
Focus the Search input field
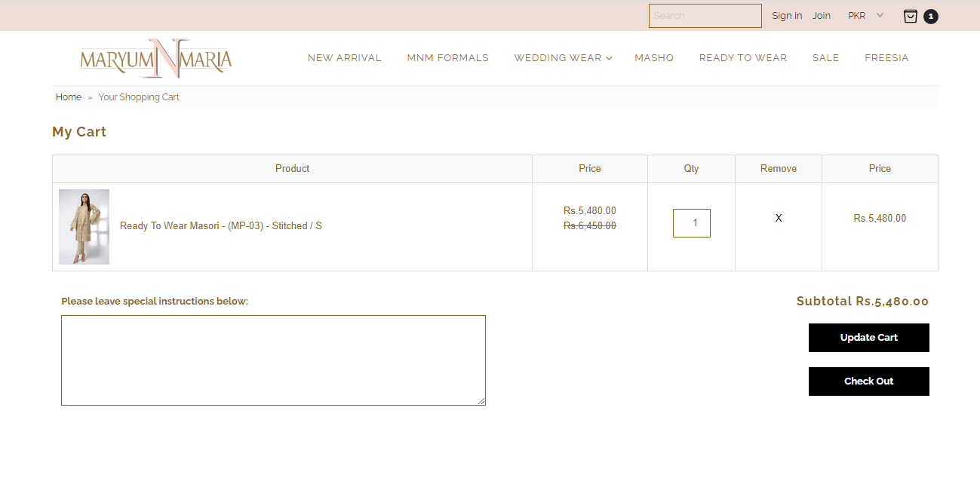point(705,16)
